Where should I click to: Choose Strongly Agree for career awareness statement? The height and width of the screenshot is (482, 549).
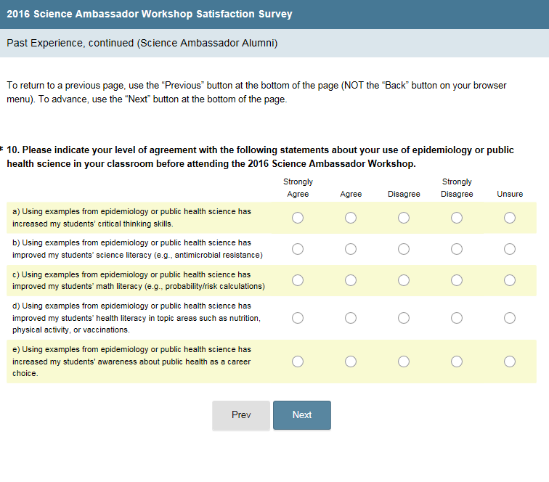coord(298,361)
